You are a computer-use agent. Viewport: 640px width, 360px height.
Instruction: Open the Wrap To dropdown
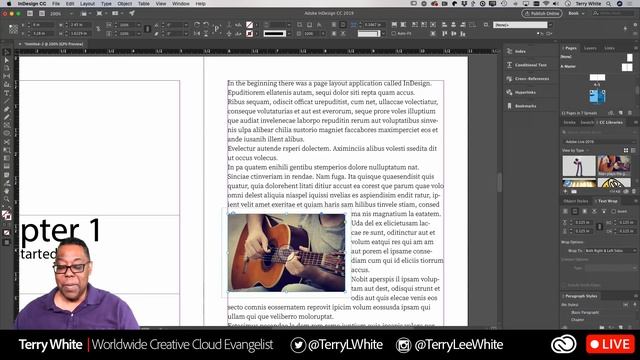(611, 251)
